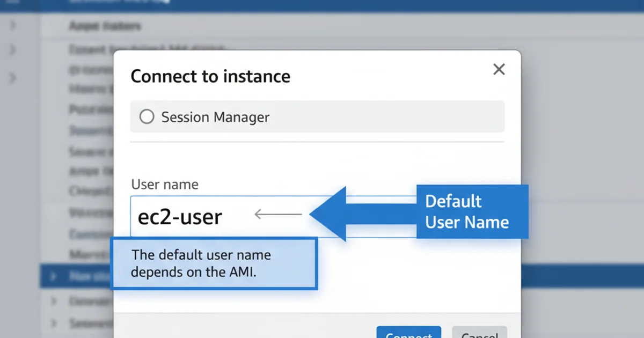Click the User name field label

click(x=165, y=184)
